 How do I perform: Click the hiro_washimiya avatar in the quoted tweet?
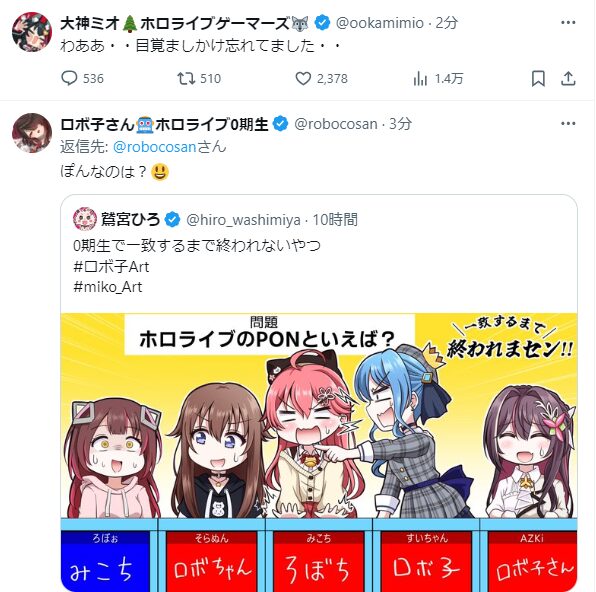coord(85,219)
